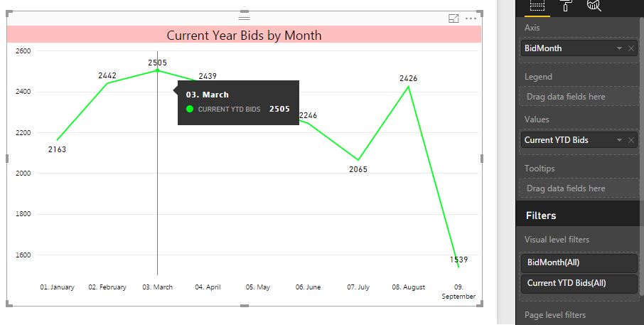Click the 01. January axis label
This screenshot has height=325, width=644.
coord(57,287)
